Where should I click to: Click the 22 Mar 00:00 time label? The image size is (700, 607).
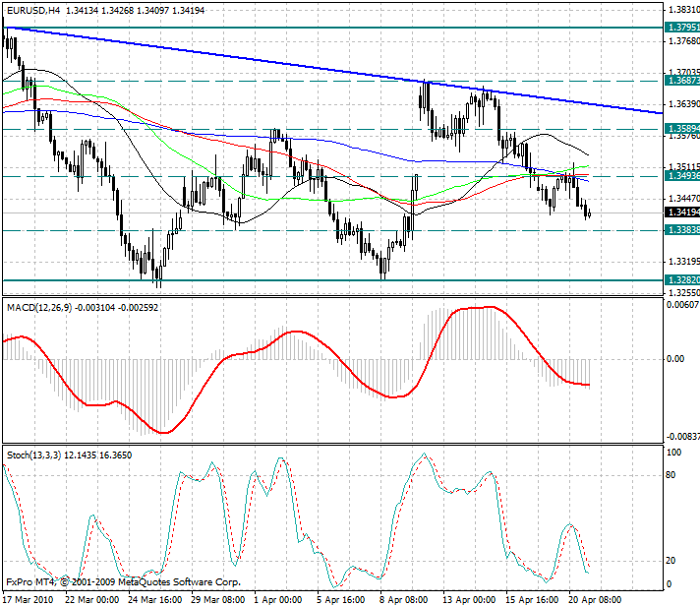(92, 599)
